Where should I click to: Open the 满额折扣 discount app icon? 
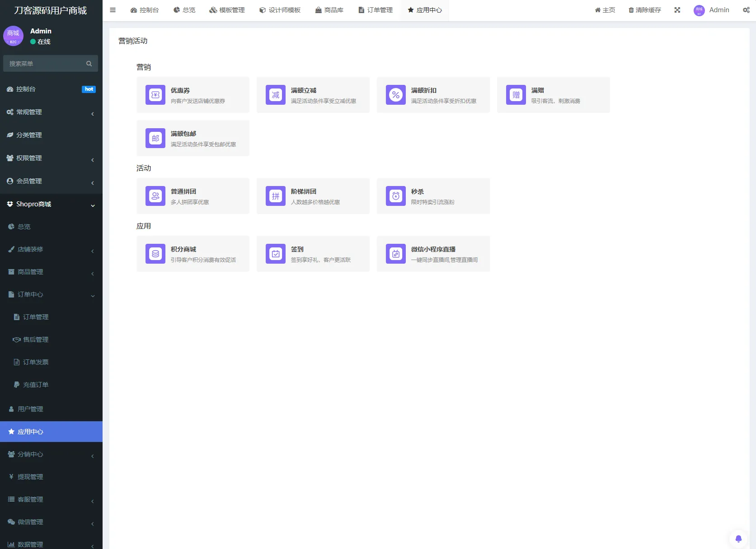click(x=395, y=95)
